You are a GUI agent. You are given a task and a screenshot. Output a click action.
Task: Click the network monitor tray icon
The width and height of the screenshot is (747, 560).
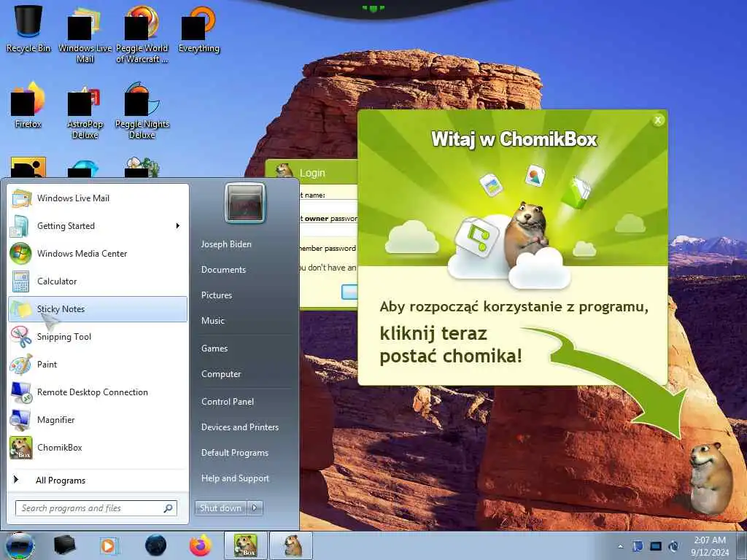point(656,546)
